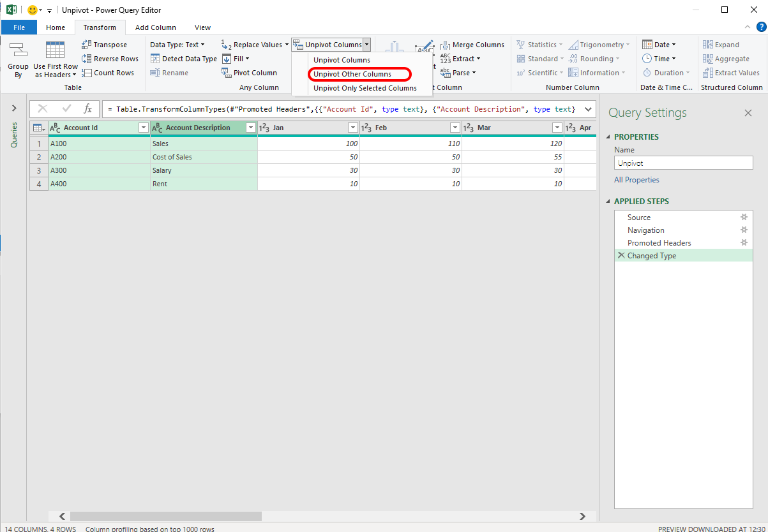Viewport: 768px width, 532px height.
Task: Open Account Id column filter dropdown
Action: click(144, 128)
